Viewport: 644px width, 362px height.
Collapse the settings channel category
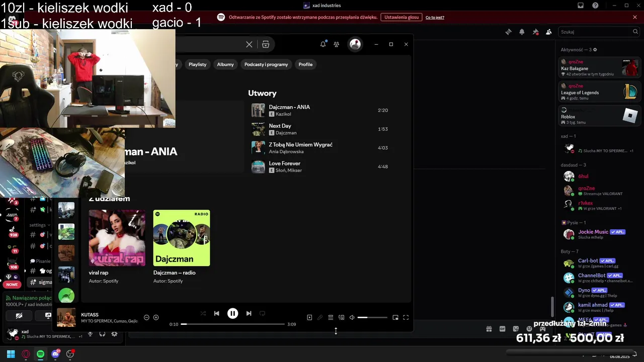[39, 225]
